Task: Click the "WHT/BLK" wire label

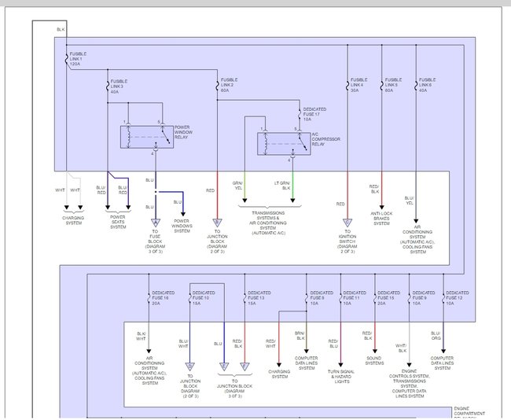Action: pyautogui.click(x=401, y=348)
